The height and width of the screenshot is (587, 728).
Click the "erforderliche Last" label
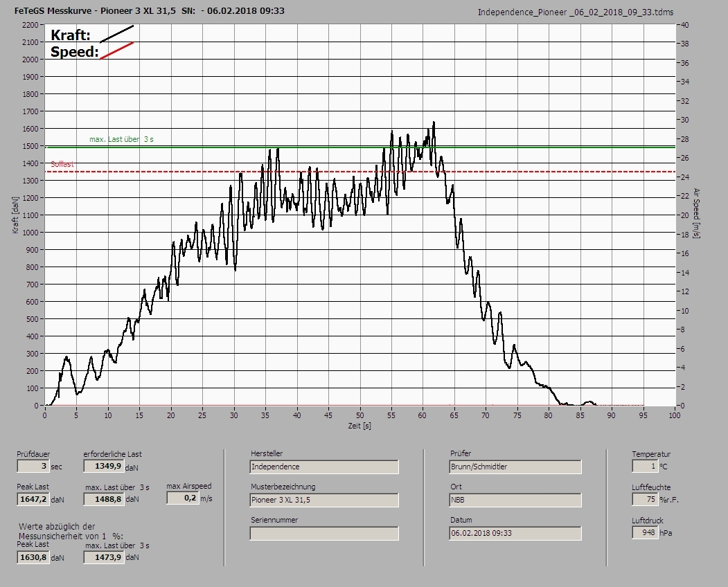[x=112, y=454]
